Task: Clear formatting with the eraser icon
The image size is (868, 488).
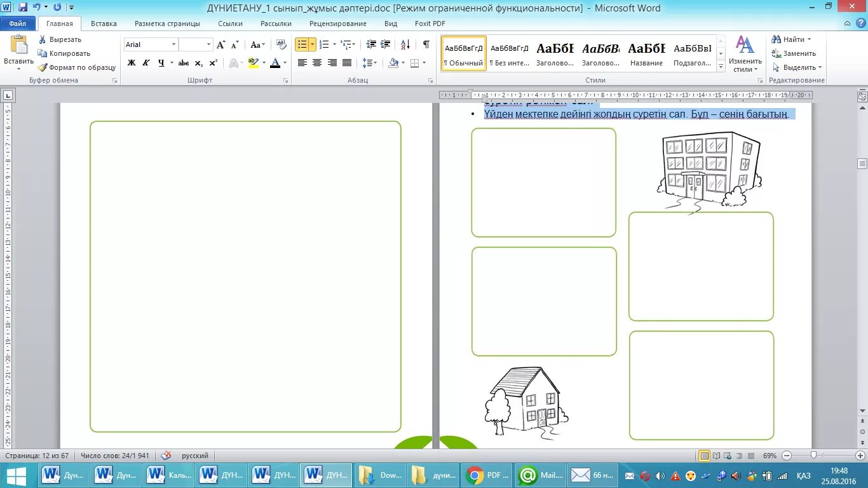Action: [281, 44]
